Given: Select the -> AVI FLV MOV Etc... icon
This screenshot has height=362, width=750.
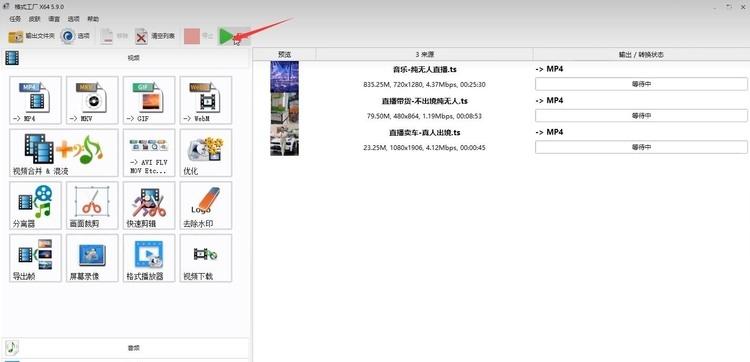Looking at the screenshot, I should 149,153.
